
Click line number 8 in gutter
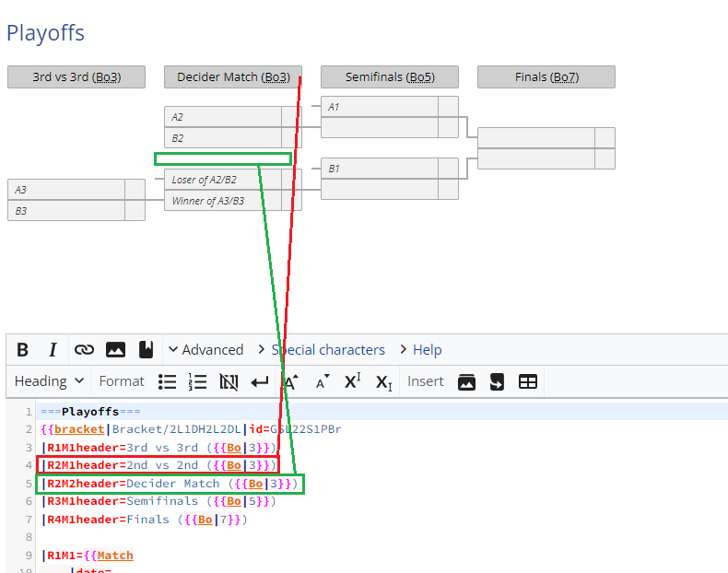click(x=29, y=537)
